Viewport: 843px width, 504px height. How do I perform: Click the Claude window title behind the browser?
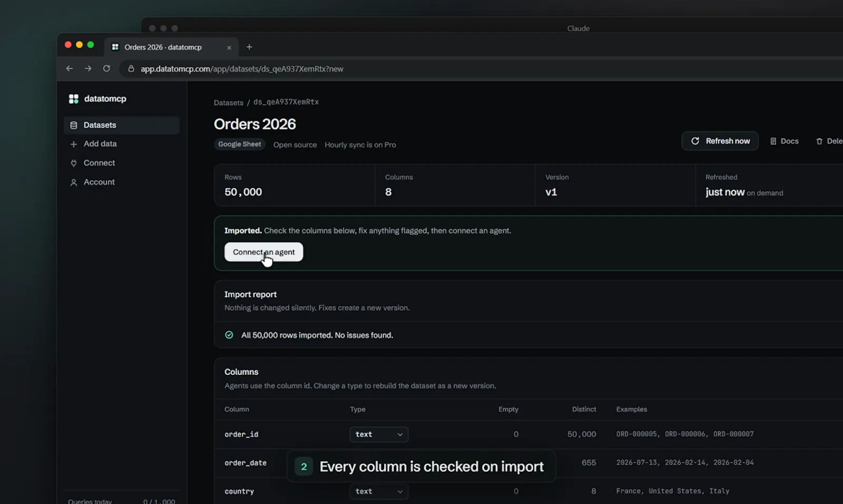579,28
